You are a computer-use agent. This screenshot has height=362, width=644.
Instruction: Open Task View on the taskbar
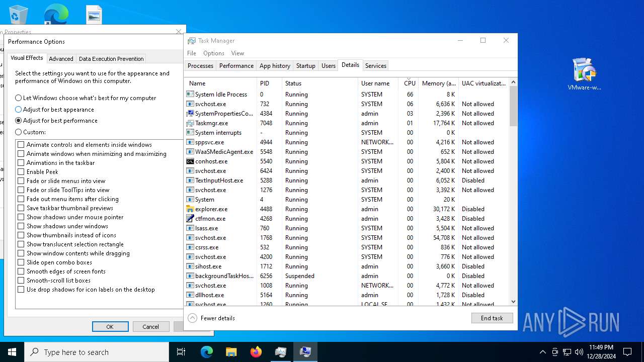pyautogui.click(x=181, y=352)
